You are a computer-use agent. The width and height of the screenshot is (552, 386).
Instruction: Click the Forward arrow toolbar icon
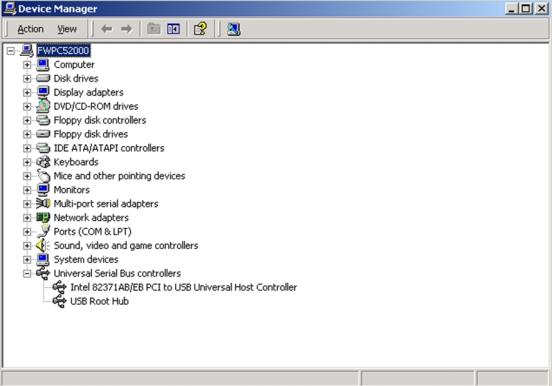(x=126, y=29)
